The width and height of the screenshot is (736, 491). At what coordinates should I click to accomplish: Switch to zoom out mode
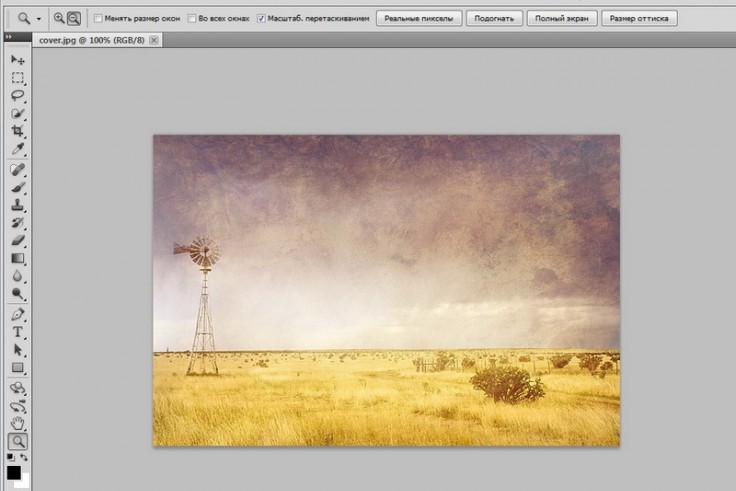click(x=74, y=18)
